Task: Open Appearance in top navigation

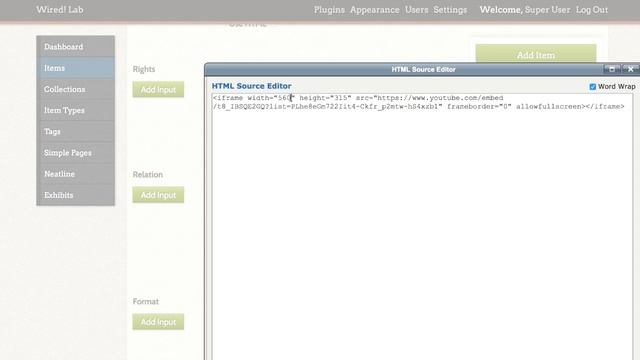Action: tap(375, 10)
